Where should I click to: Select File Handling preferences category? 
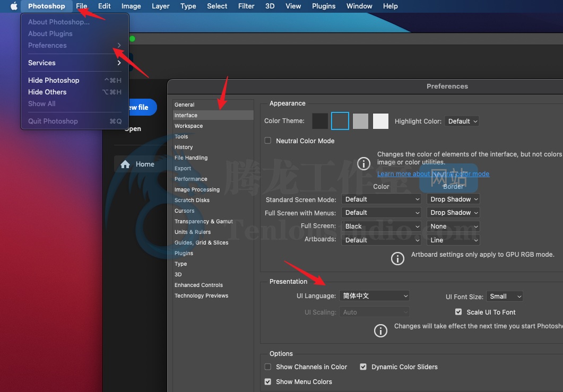click(x=213, y=158)
